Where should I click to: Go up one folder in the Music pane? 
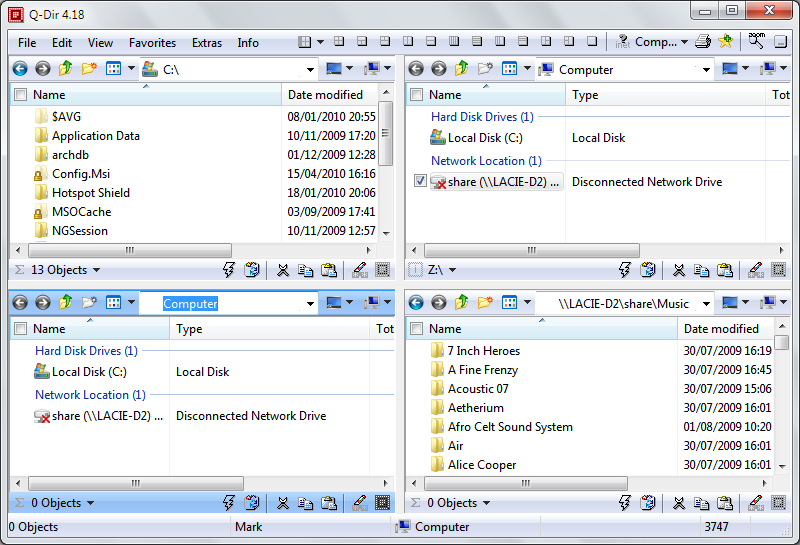click(462, 303)
